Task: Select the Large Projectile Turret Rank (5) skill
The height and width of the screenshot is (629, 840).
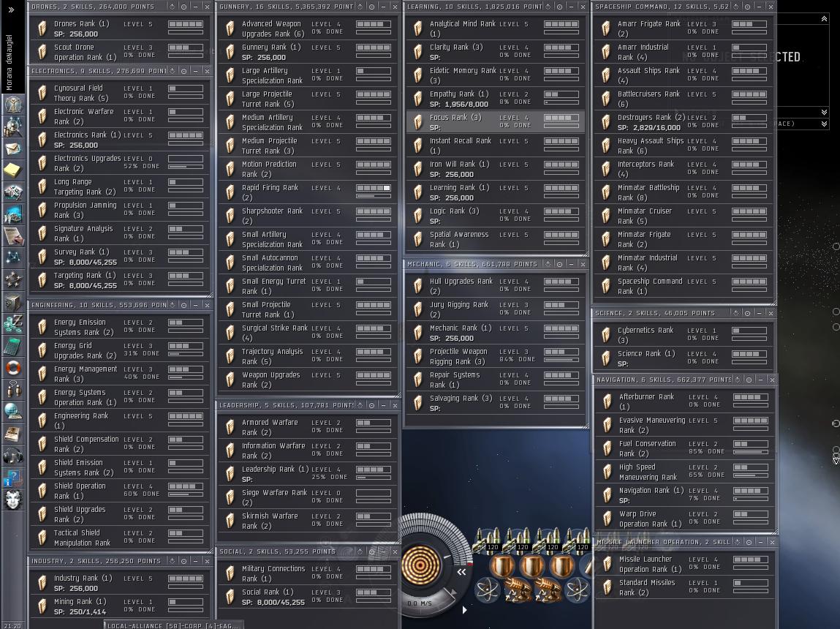Action: click(307, 99)
